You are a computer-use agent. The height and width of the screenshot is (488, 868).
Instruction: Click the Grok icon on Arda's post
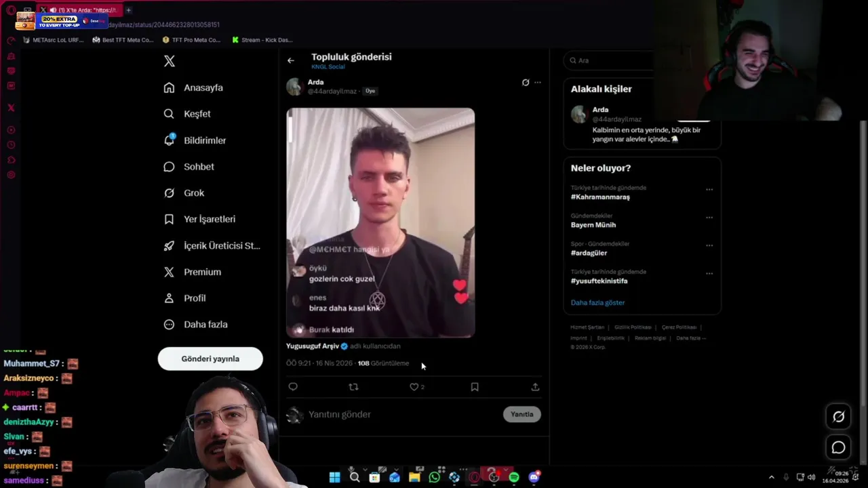(x=525, y=82)
